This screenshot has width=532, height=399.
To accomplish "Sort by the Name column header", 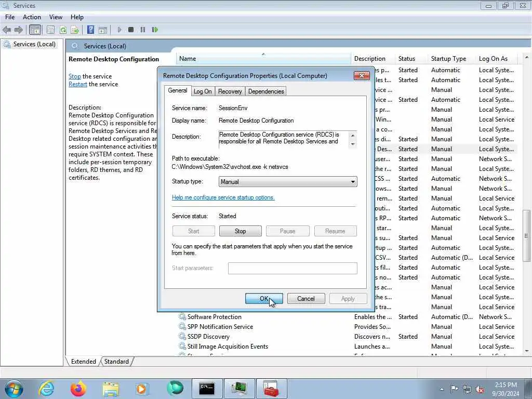I will (263, 59).
